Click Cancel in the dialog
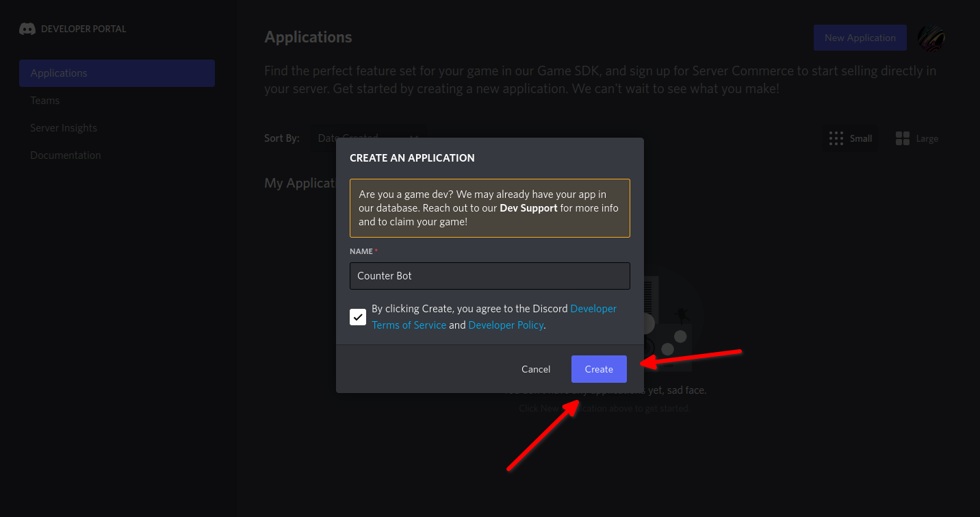Viewport: 980px width, 517px height. pos(536,369)
